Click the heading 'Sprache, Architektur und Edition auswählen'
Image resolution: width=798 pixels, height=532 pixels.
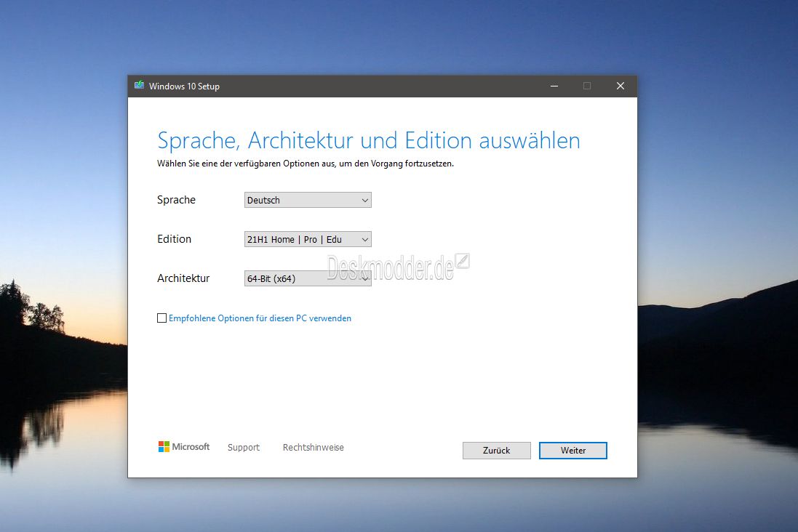tap(369, 140)
